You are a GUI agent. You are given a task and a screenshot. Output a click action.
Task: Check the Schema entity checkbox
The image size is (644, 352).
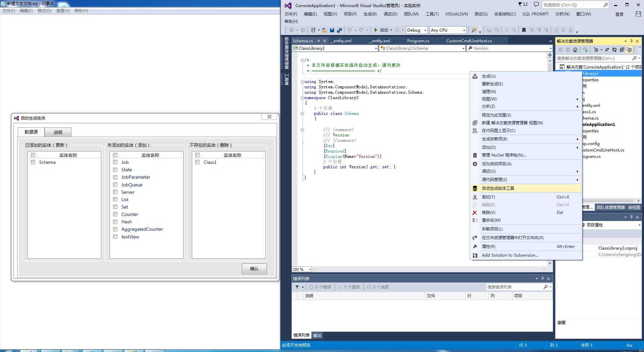[x=33, y=162]
